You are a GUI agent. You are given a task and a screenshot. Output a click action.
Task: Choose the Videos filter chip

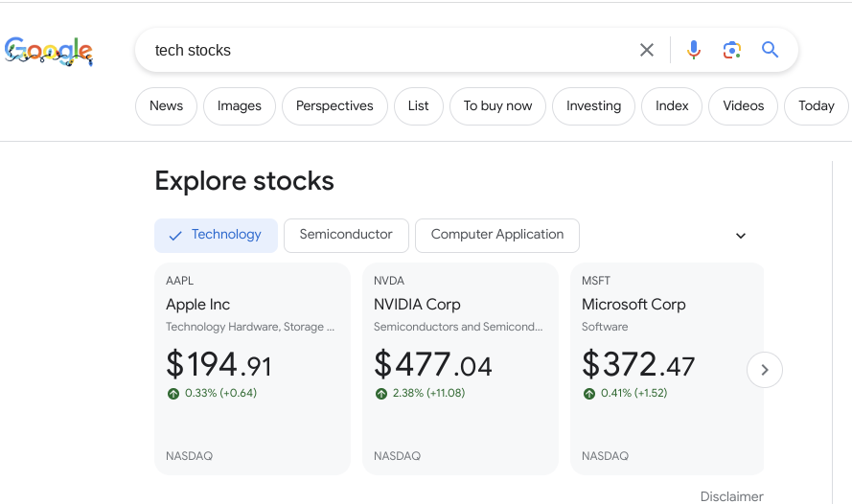[x=744, y=106]
